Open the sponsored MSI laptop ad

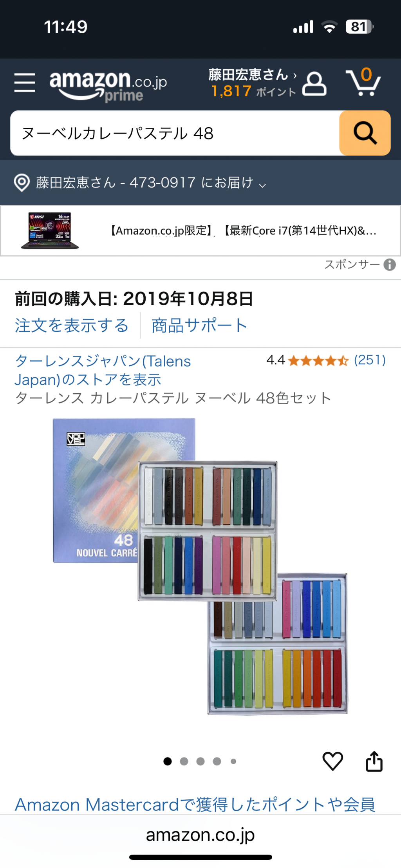(200, 231)
